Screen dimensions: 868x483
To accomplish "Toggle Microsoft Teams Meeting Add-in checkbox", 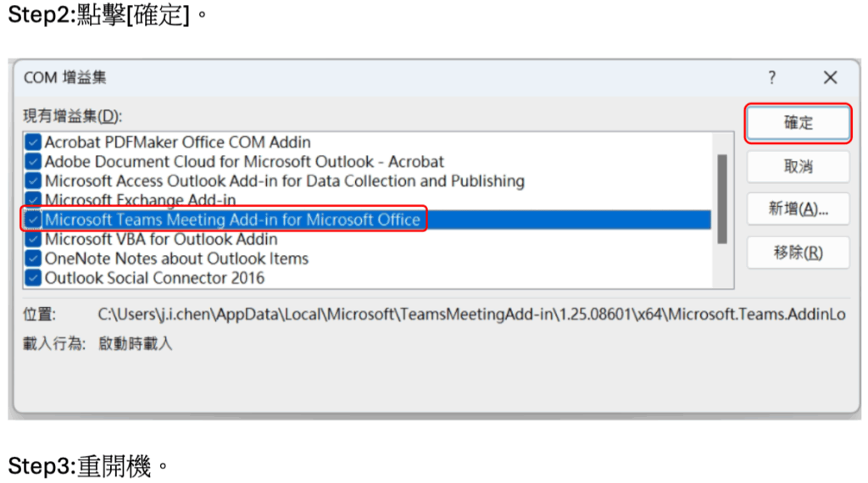I will point(33,219).
